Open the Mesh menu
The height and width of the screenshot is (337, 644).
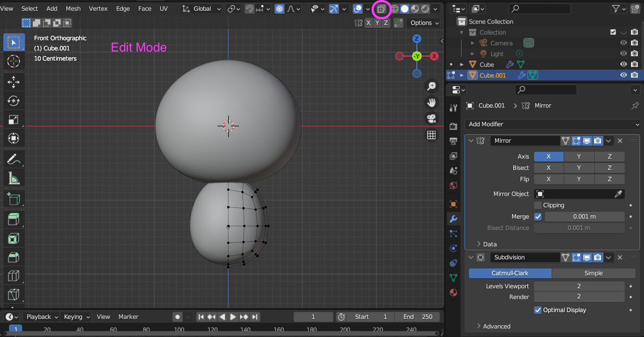click(x=73, y=8)
